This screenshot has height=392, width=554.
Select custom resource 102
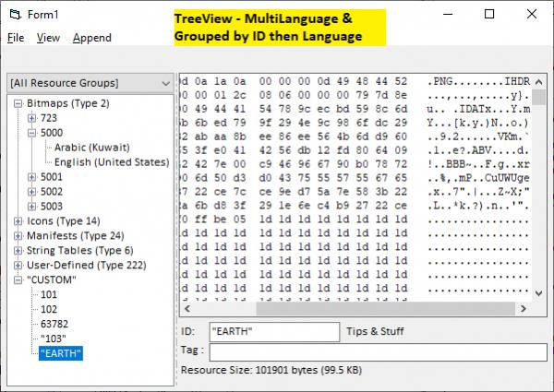[49, 309]
